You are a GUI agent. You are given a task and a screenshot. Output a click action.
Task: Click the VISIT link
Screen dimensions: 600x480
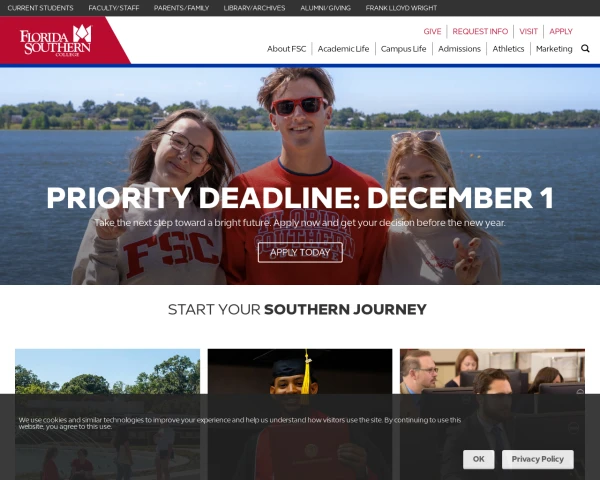(528, 31)
